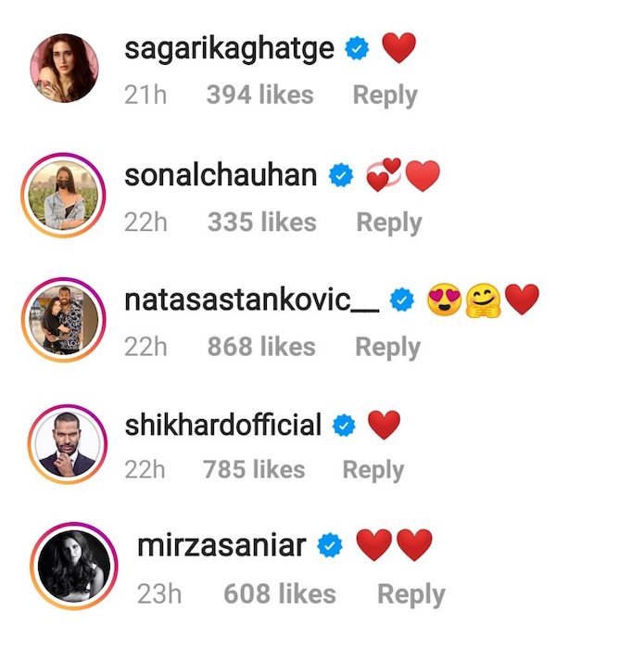Reply to mirzasaniar's comment
This screenshot has height=649, width=644.
tap(411, 594)
